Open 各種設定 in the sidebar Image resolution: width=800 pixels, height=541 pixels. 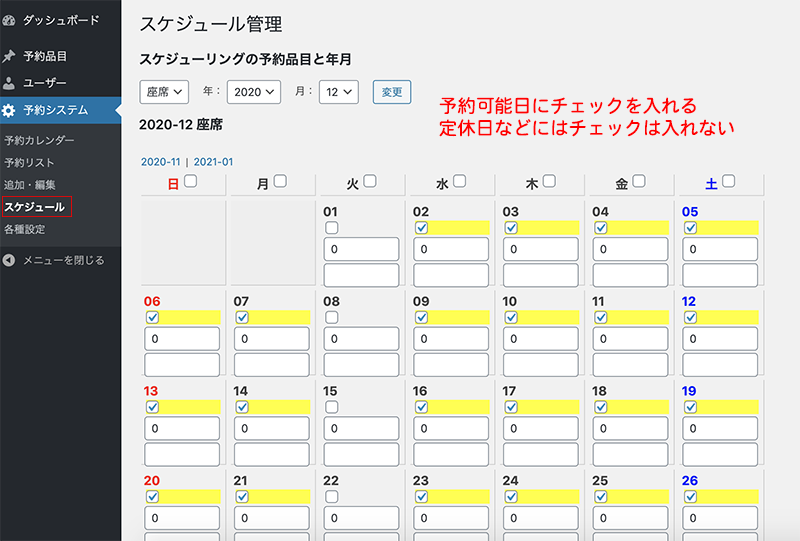[x=24, y=229]
